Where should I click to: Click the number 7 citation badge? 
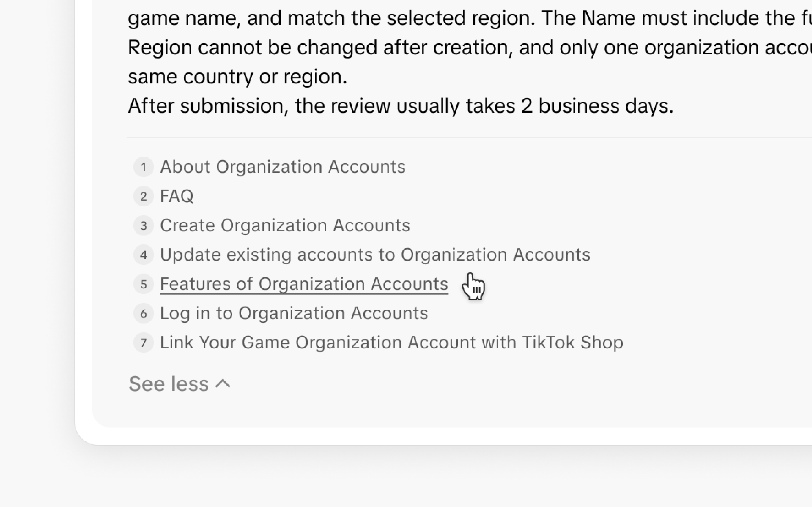point(144,343)
